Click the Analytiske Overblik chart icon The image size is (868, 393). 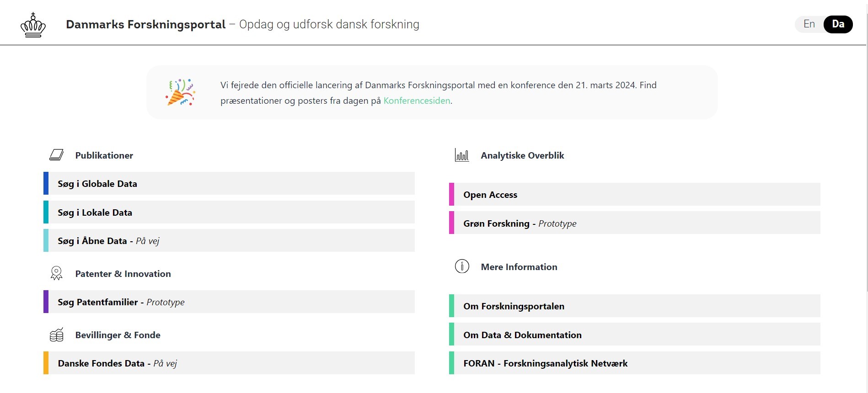pos(461,155)
